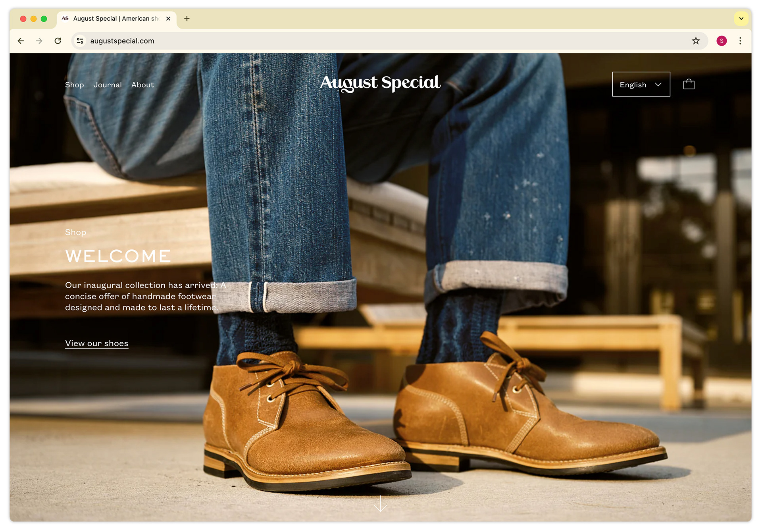
Task: Open the Chrome three-dot menu
Action: pyautogui.click(x=740, y=41)
